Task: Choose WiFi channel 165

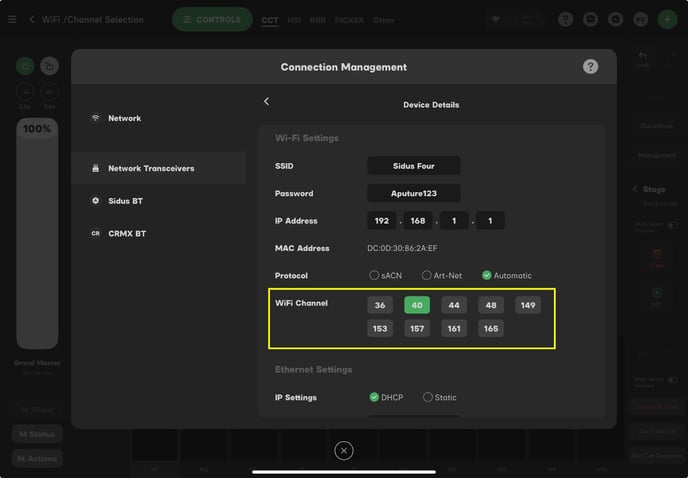Action: [491, 328]
